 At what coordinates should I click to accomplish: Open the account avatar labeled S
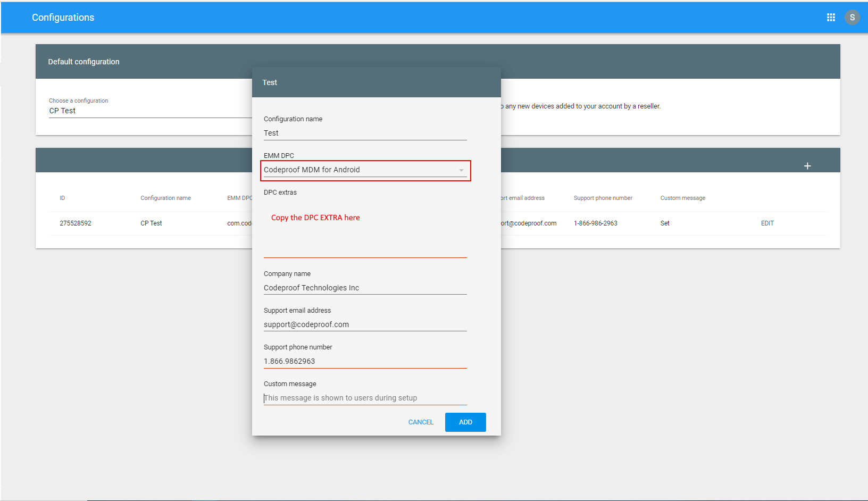click(852, 18)
